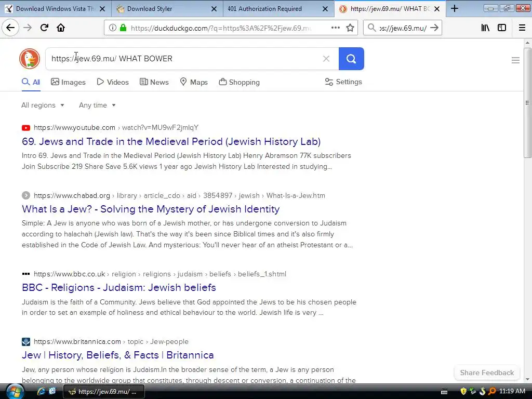
Task: Click the YouTube favicon on first result
Action: [x=26, y=128]
